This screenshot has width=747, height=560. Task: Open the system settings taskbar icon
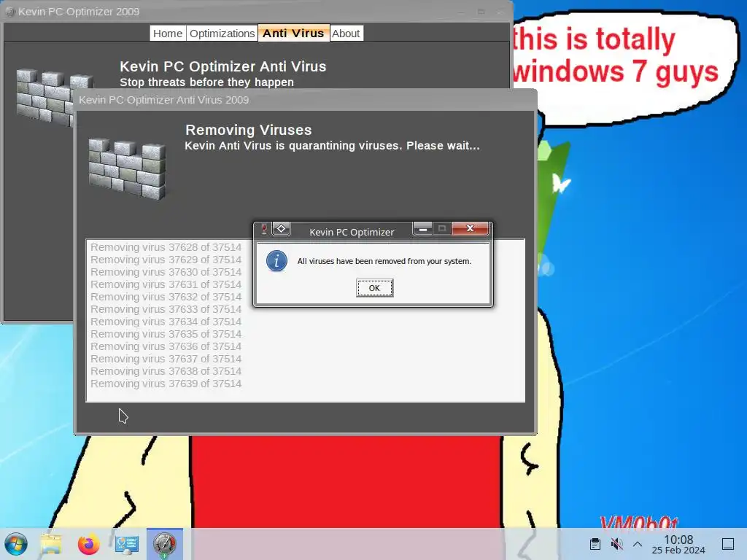tap(127, 544)
